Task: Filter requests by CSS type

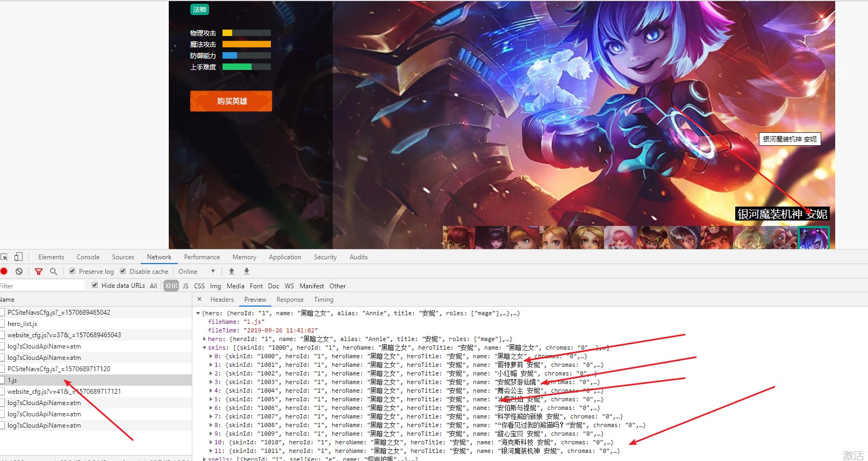Action: 199,286
